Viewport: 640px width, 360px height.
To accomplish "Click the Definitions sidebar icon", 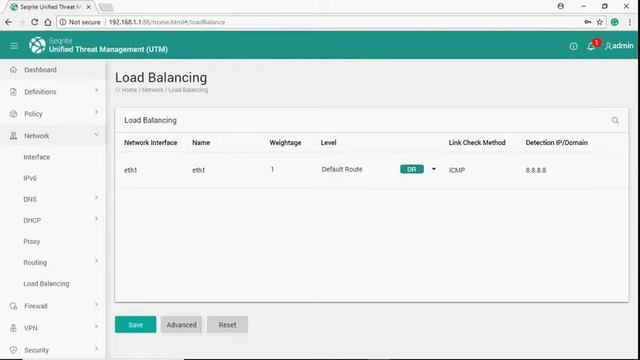I will (x=13, y=92).
